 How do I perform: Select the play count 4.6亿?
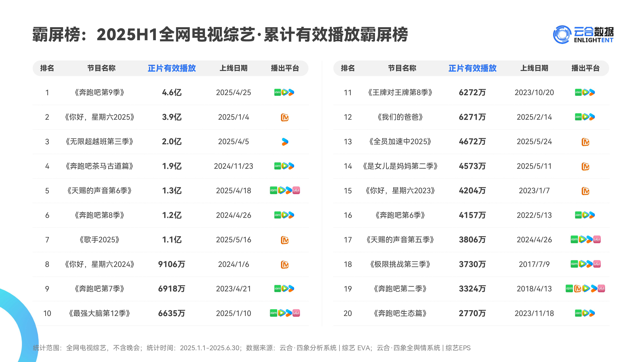pyautogui.click(x=172, y=93)
